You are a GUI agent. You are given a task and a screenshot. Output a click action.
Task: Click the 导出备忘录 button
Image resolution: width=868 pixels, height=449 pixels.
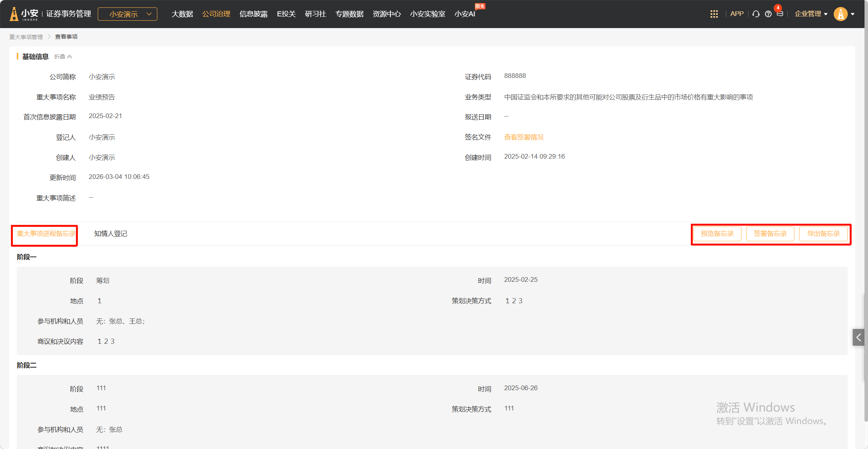pyautogui.click(x=823, y=233)
